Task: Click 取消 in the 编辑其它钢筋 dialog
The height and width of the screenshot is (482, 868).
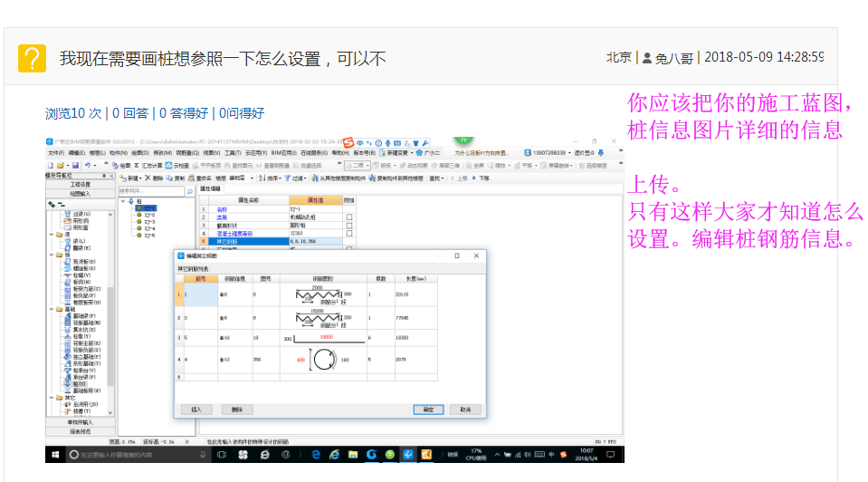Action: 465,410
